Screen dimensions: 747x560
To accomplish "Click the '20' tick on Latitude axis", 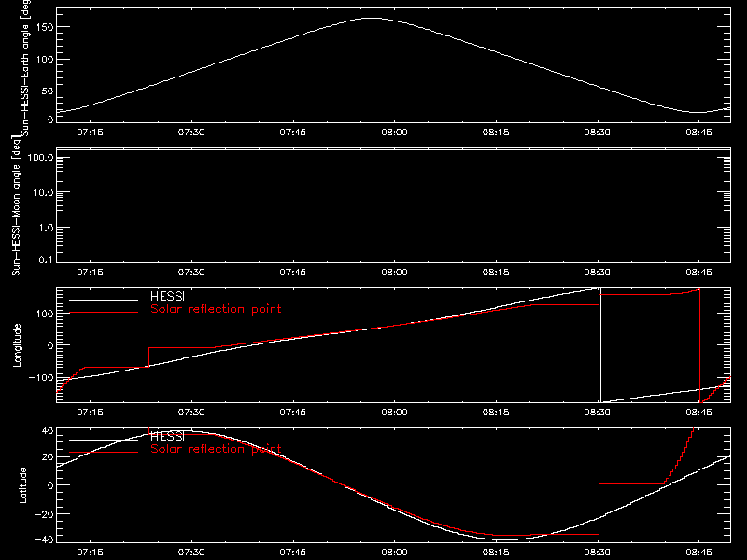I will pos(48,457).
